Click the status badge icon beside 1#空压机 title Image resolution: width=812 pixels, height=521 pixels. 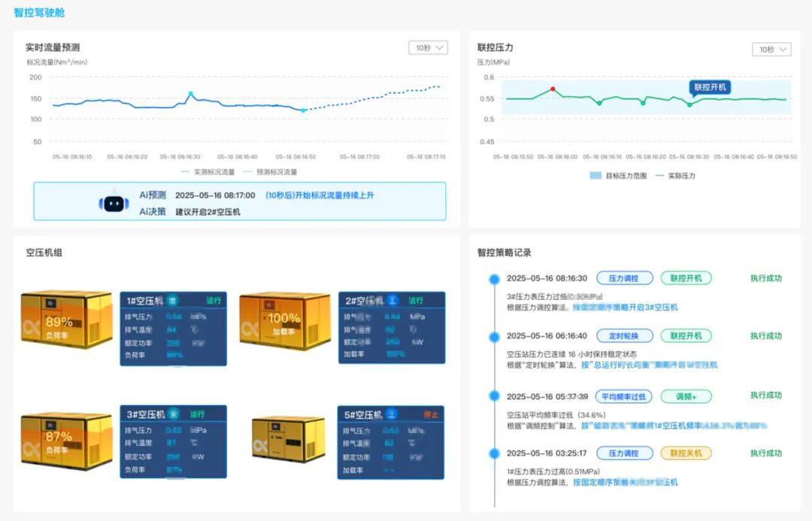(174, 300)
